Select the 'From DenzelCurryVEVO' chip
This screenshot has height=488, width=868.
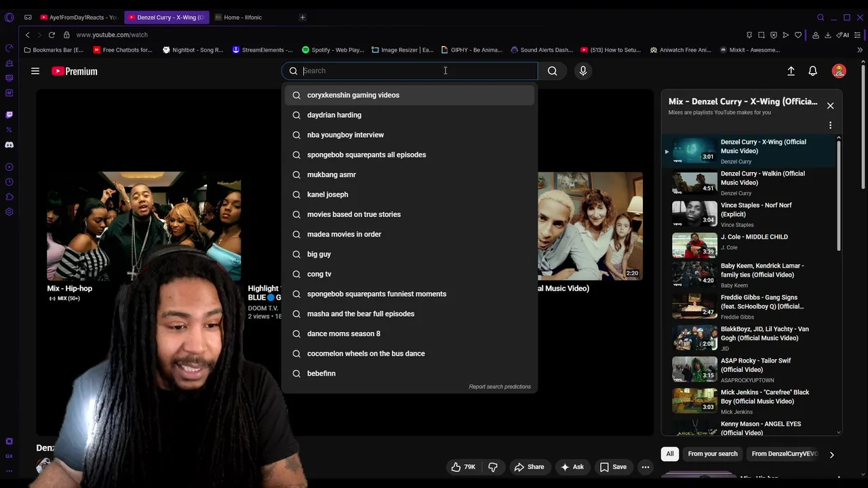point(785,454)
